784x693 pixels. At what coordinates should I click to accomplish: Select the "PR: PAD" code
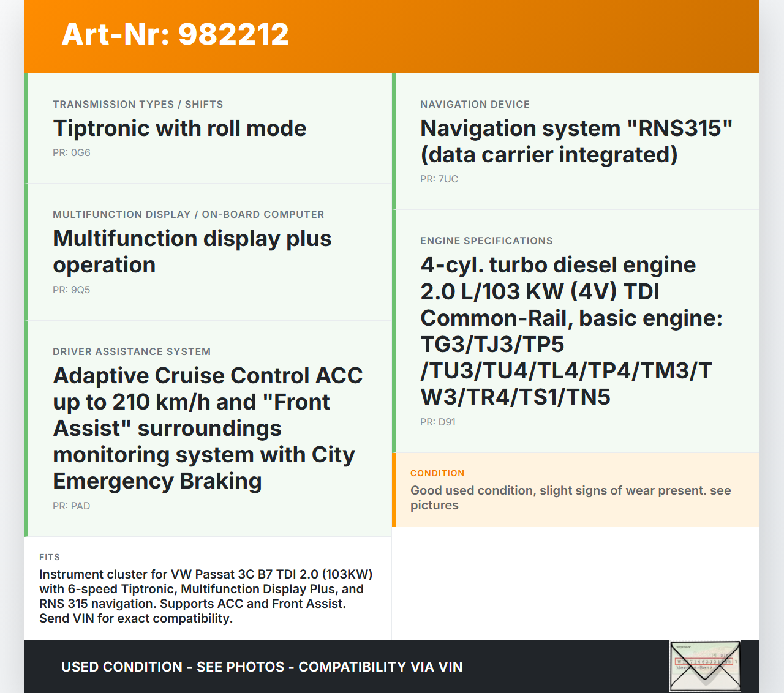(72, 506)
